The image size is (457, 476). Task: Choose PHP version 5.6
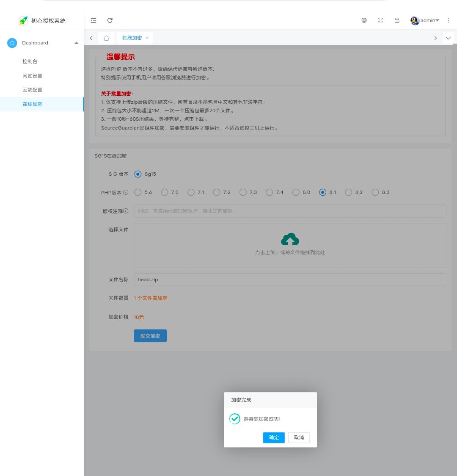(x=138, y=192)
